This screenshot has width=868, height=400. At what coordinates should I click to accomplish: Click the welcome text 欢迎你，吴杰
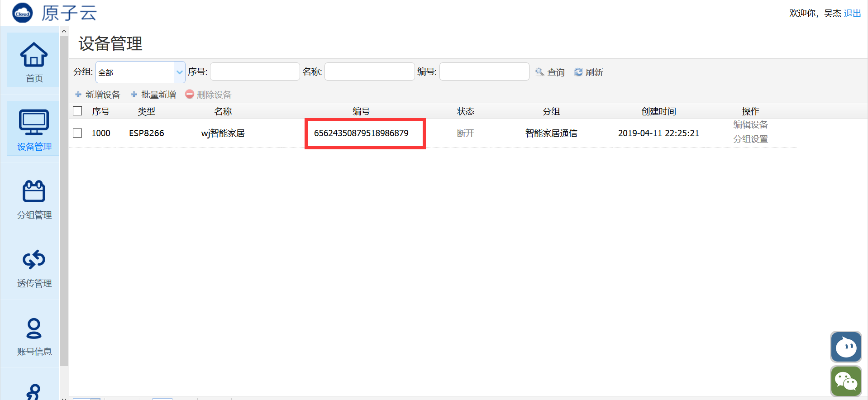(x=815, y=13)
